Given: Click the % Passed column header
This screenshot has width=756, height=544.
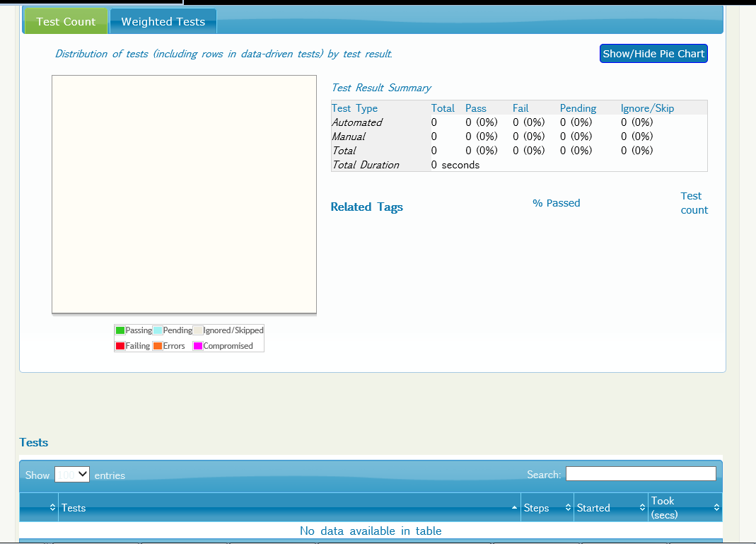Looking at the screenshot, I should click(556, 203).
